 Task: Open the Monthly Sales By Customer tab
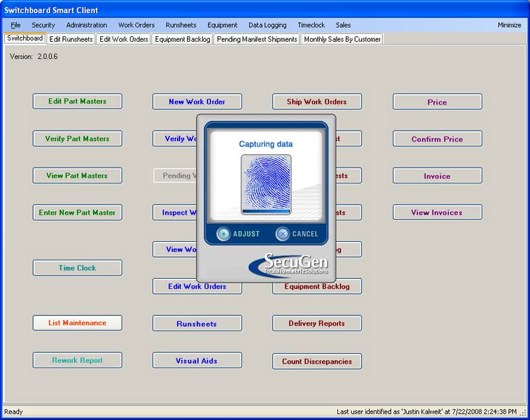pyautogui.click(x=342, y=39)
